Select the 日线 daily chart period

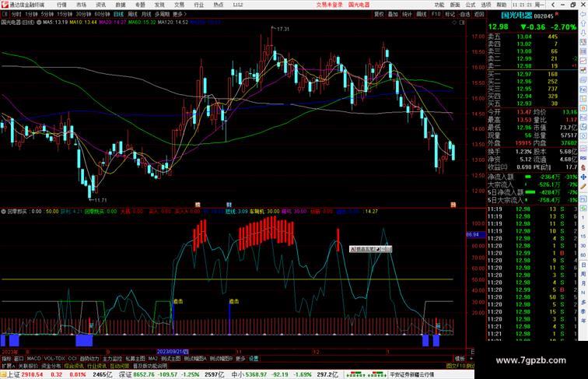coord(118,14)
